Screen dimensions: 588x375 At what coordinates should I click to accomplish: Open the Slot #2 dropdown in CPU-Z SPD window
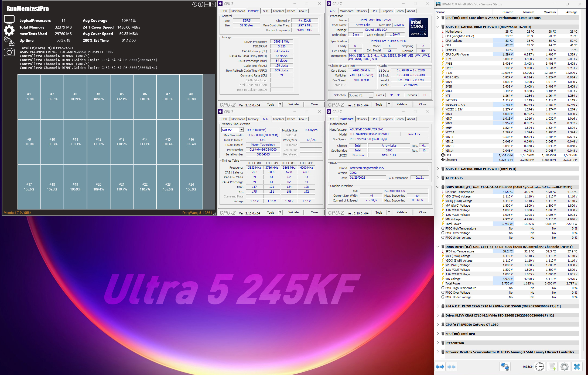pyautogui.click(x=241, y=130)
